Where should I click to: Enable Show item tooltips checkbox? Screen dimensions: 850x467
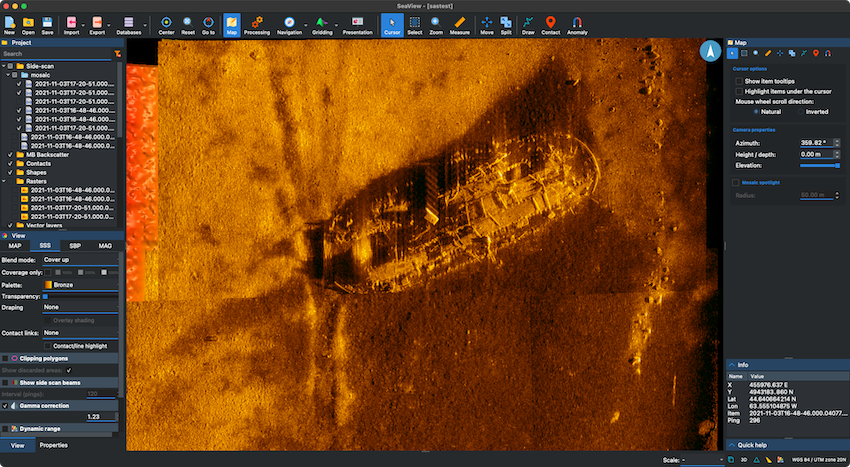(x=739, y=81)
